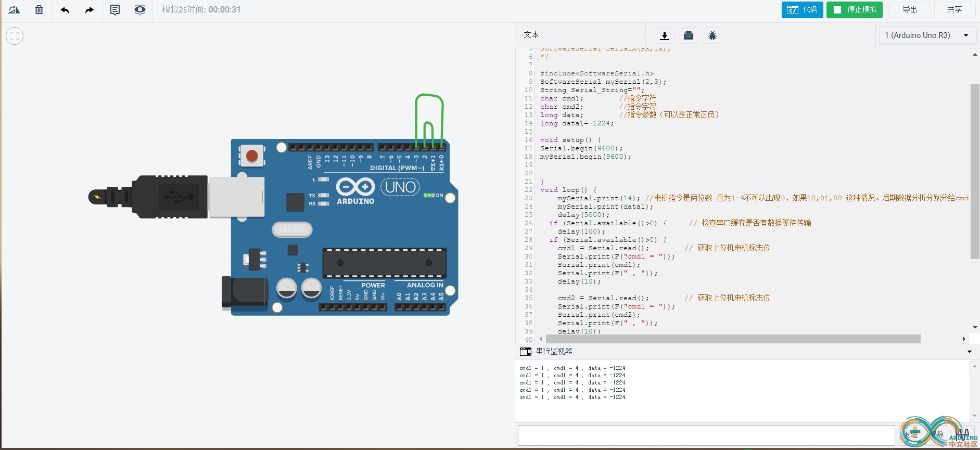Image resolution: width=980 pixels, height=450 pixels.
Task: Click code line 'mySerial.print(data1);'
Action: click(605, 207)
